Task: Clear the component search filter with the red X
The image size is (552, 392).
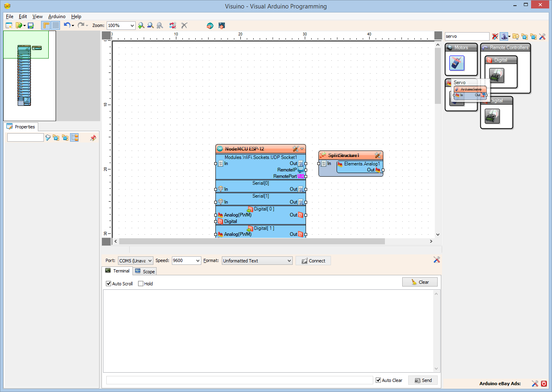Action: pyautogui.click(x=495, y=36)
